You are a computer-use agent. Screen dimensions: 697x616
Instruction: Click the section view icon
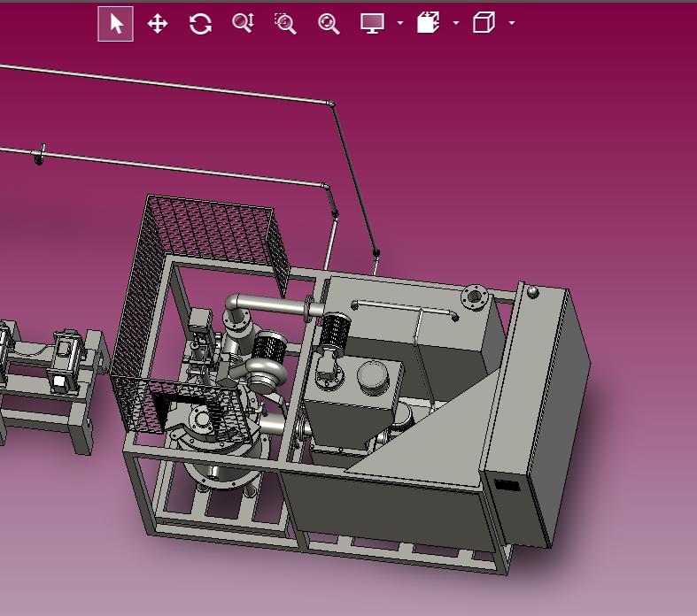click(x=428, y=23)
